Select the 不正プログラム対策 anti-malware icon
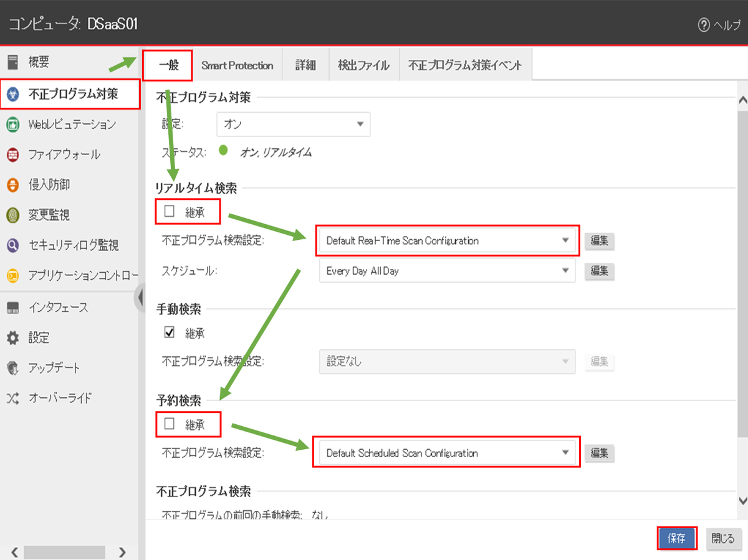The width and height of the screenshot is (748, 560). pos(12,95)
